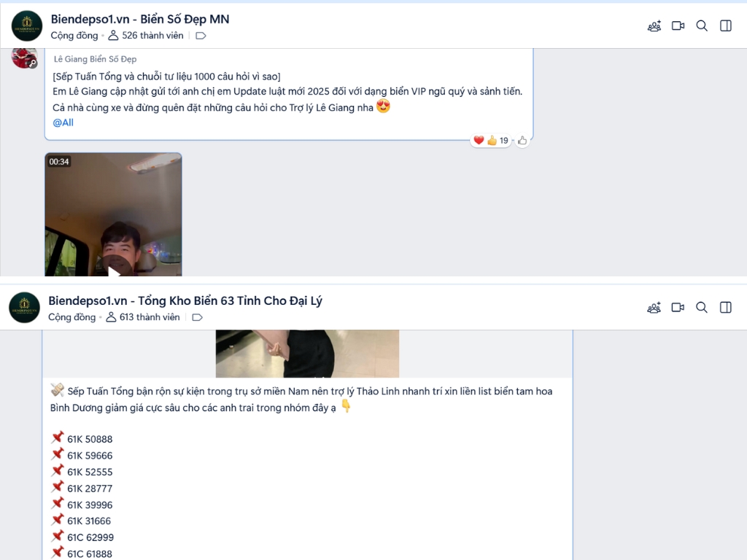Click the tag label icon beside 613 thành viên
This screenshot has height=560, width=747.
(197, 318)
